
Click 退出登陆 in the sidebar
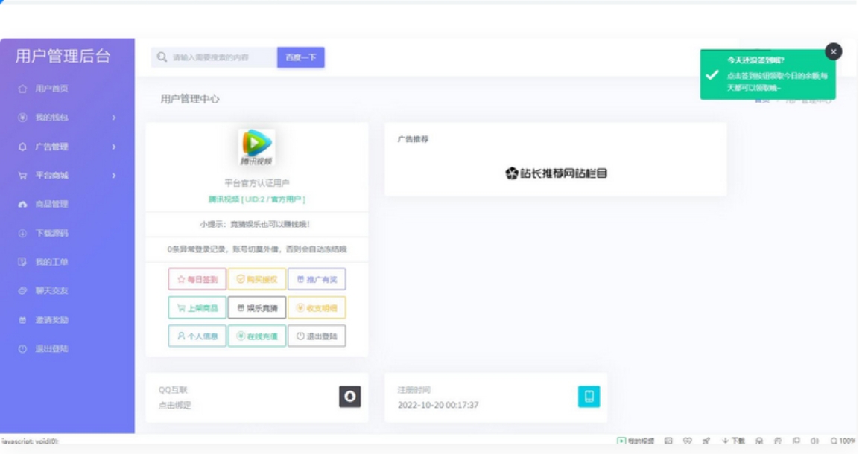tap(51, 349)
